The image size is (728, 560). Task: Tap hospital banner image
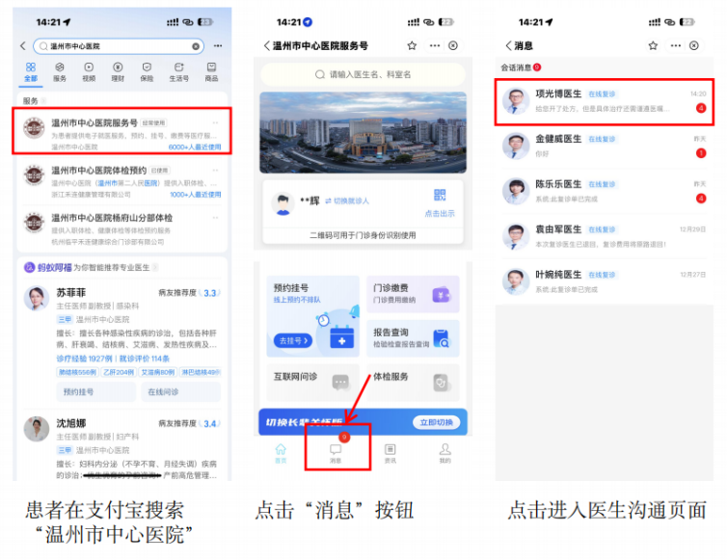pos(363,132)
